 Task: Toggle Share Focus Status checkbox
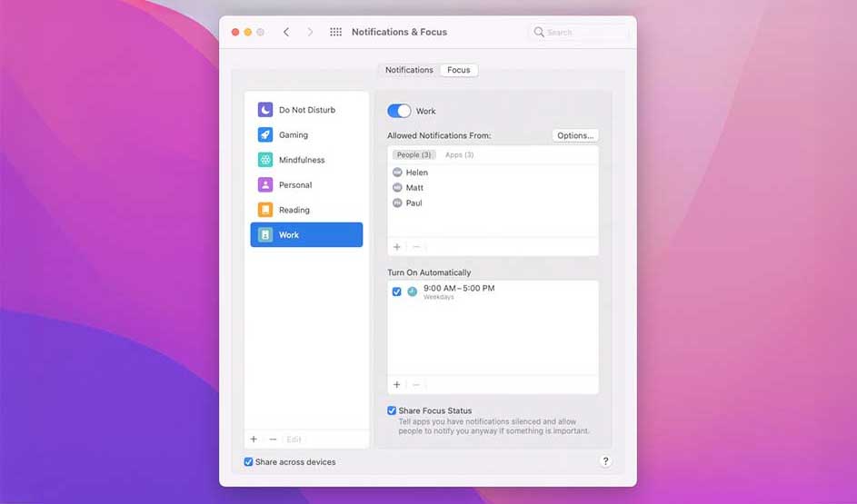392,410
